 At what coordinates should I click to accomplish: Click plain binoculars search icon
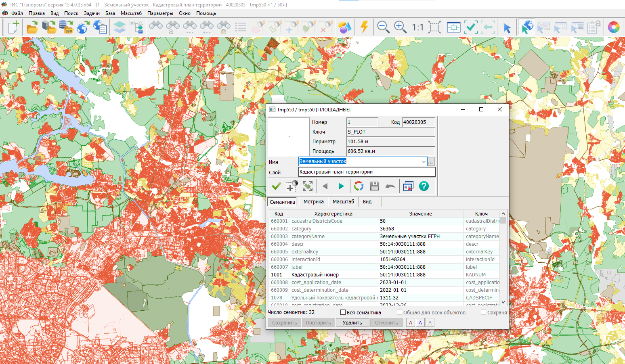(x=156, y=27)
